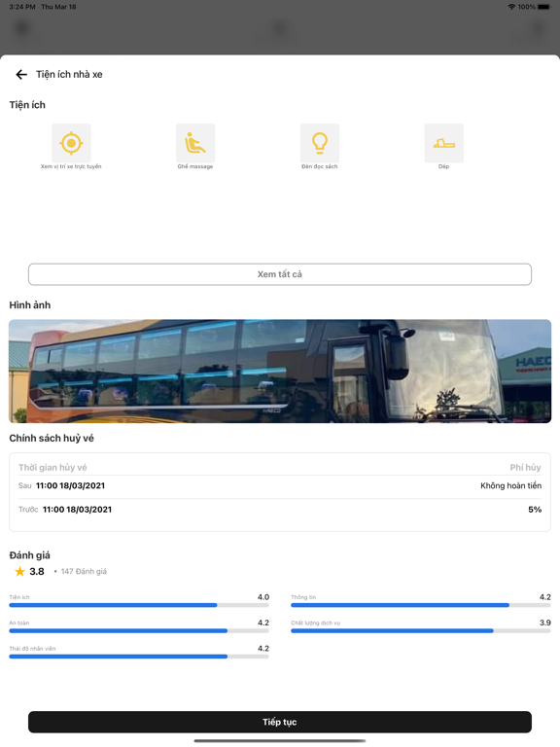Tap the 147 Đánh giá review count
560x747 pixels.
tap(84, 571)
